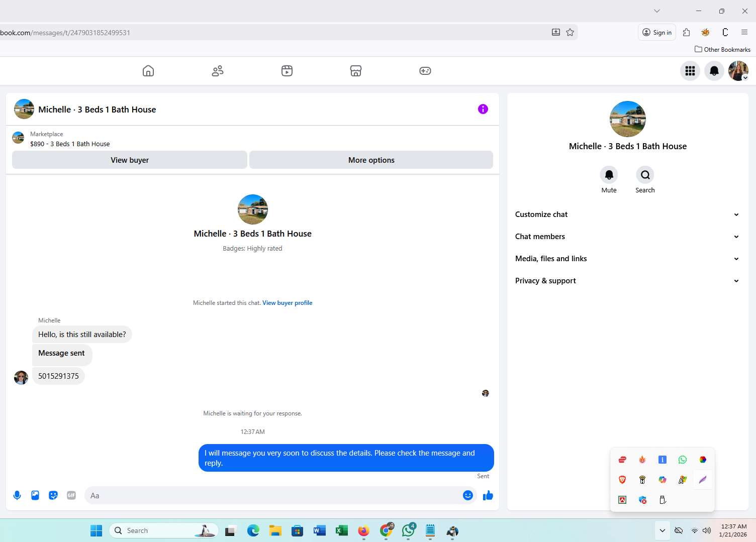The width and height of the screenshot is (756, 542).
Task: Select the message bubble 5015291375
Action: click(58, 376)
